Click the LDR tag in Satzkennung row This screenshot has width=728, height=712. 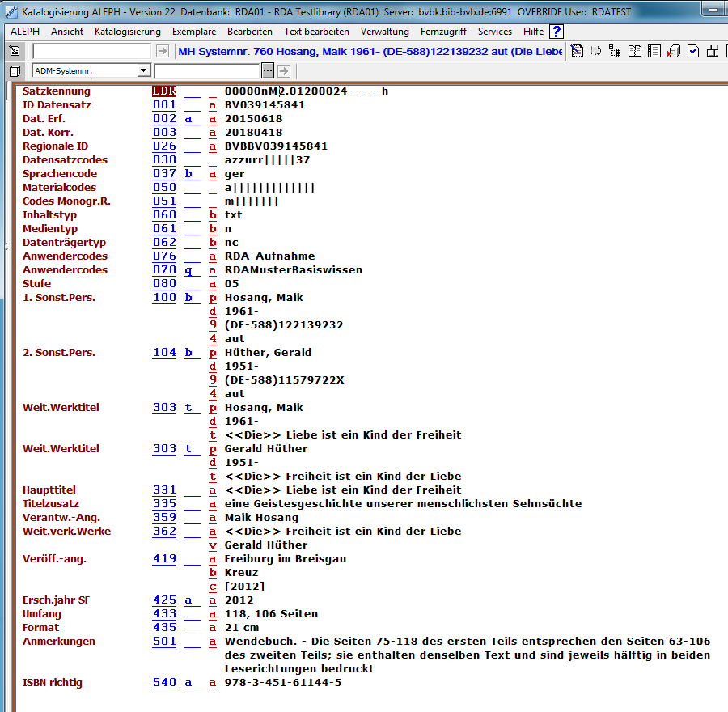click(164, 91)
